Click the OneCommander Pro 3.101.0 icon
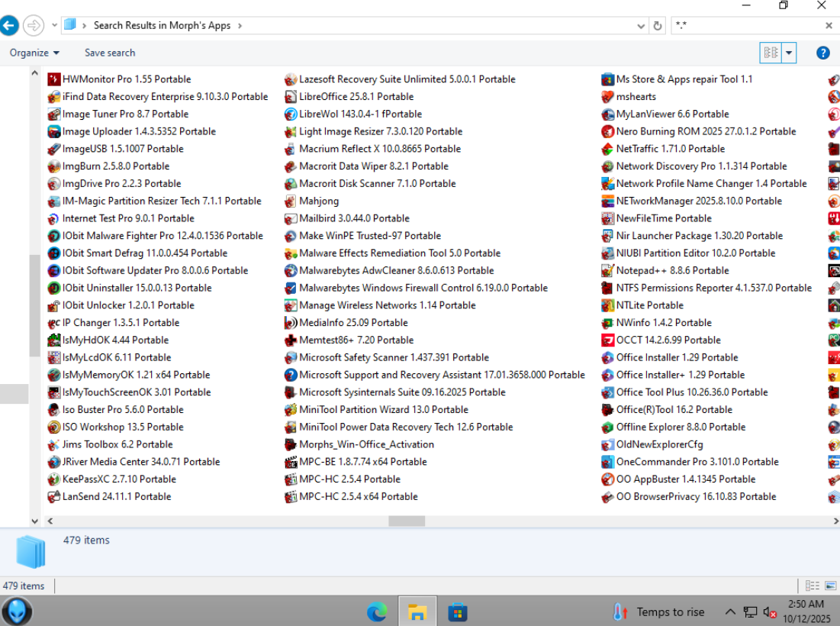 (x=607, y=461)
